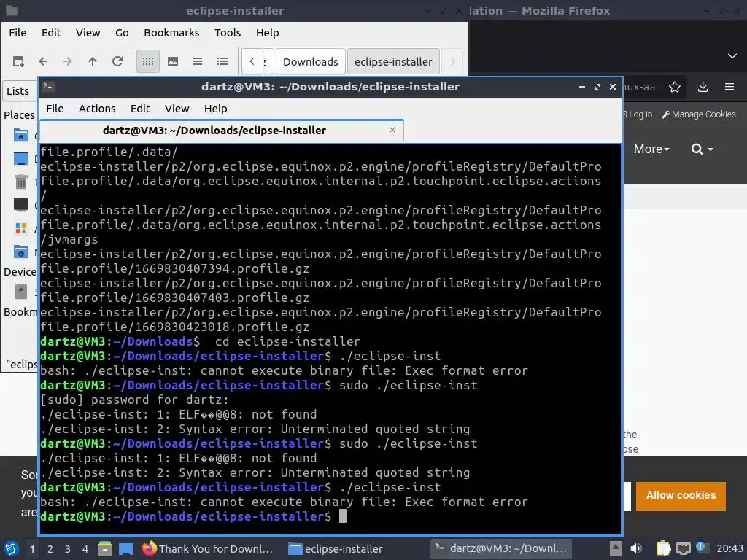
Task: Open the Trash icon in Places
Action: pos(21,182)
